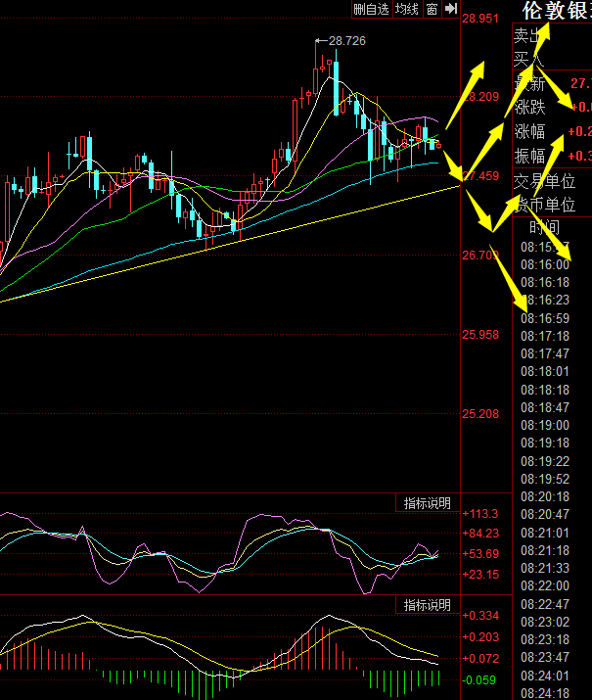This screenshot has height=700, width=592.
Task: Select the 08:16:18 trade time row
Action: 545,282
